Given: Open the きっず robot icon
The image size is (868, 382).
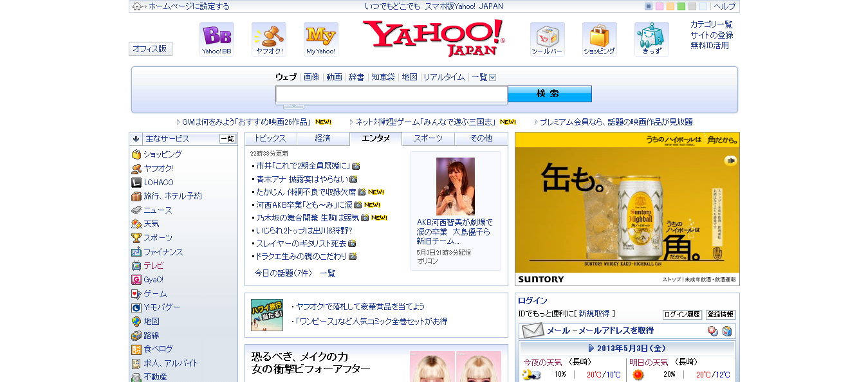Looking at the screenshot, I should [652, 39].
